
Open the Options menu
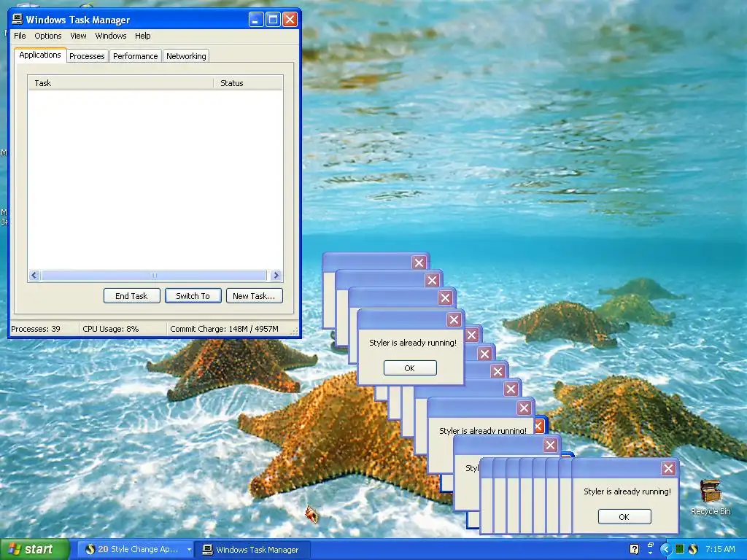(x=47, y=36)
